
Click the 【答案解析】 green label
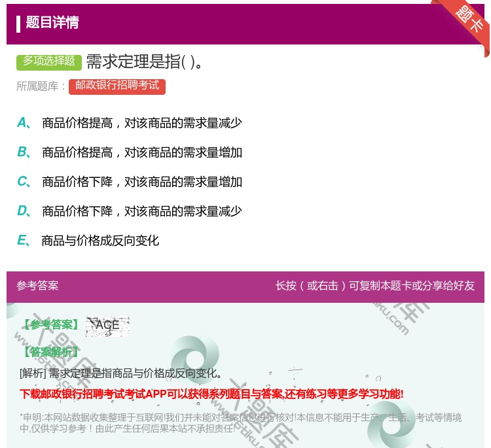[x=50, y=352]
